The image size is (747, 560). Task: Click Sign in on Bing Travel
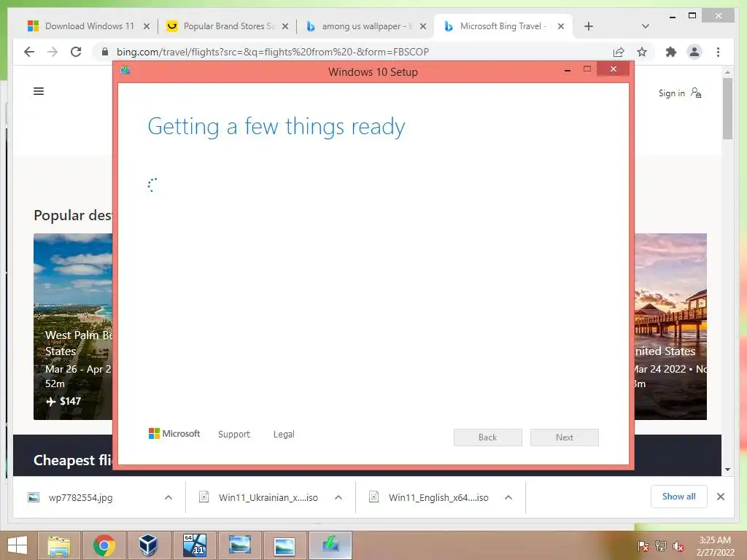point(671,93)
